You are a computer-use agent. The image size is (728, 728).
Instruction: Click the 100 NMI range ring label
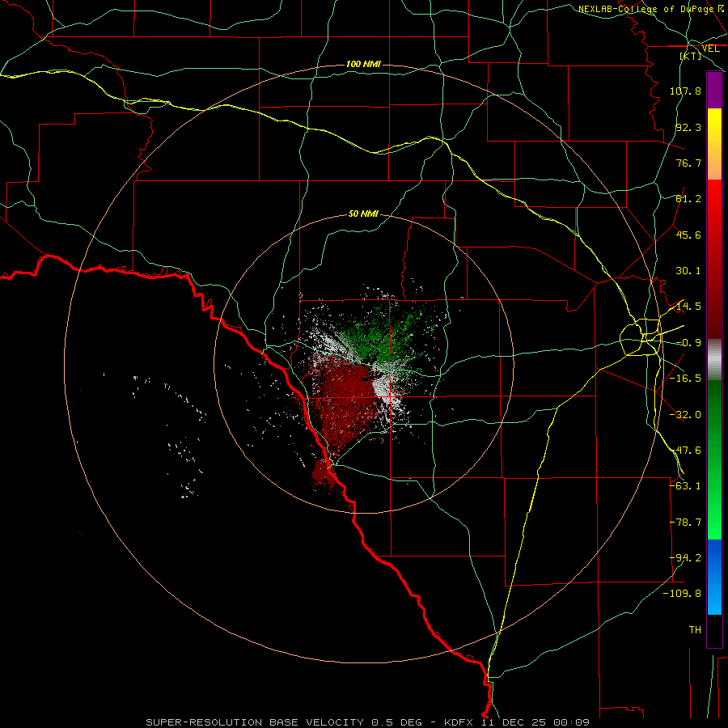[x=363, y=64]
